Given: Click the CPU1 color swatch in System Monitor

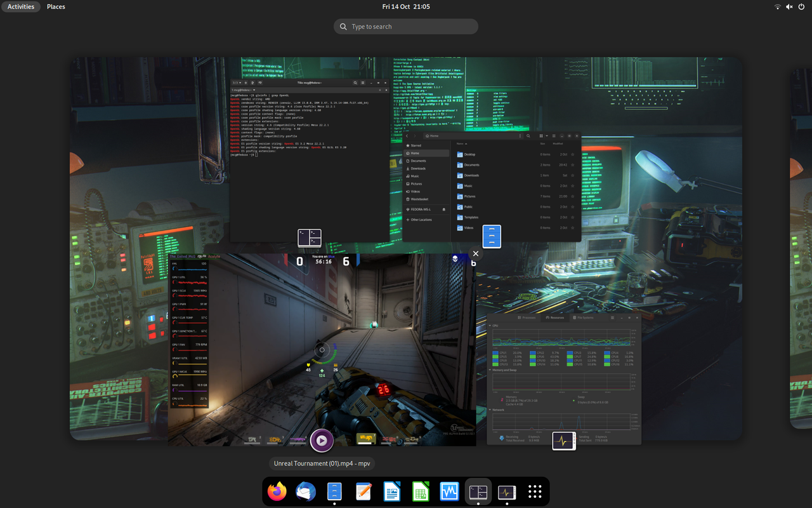Looking at the screenshot, I should click(495, 353).
